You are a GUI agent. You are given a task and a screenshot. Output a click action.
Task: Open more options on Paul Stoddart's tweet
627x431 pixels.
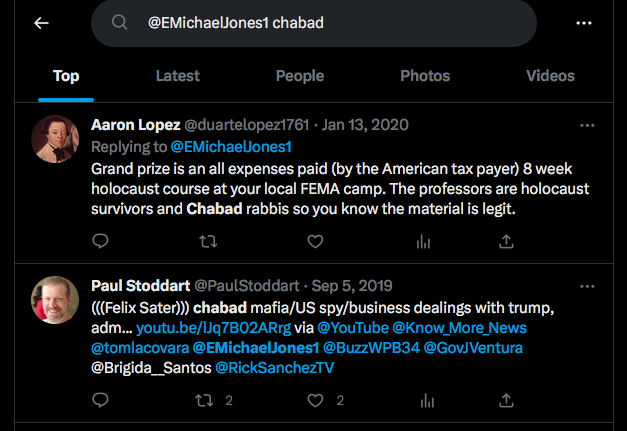pos(588,285)
